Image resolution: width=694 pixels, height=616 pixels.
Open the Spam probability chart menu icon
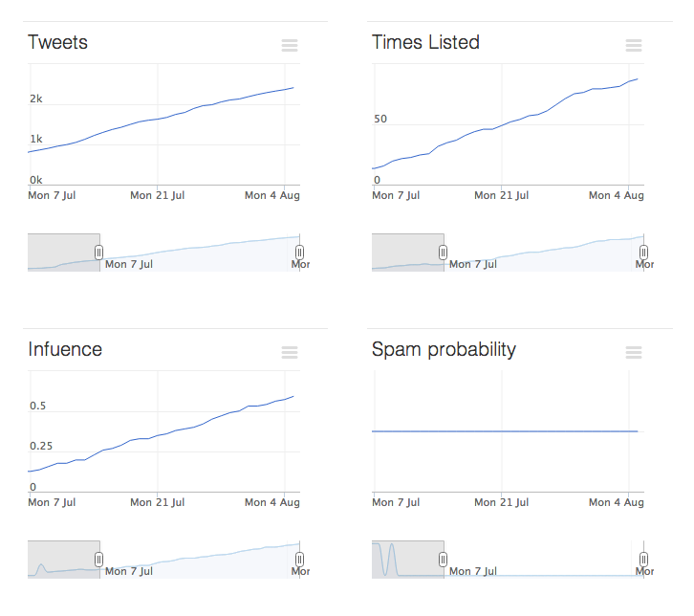tap(634, 353)
